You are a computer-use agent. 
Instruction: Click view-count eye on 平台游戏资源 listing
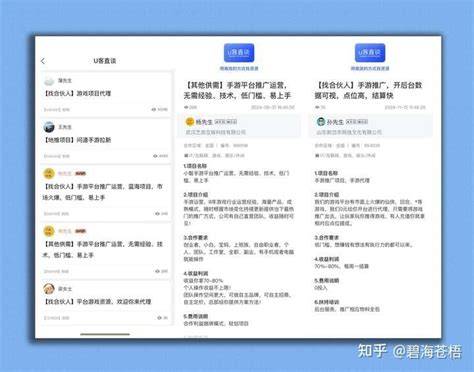tap(159, 318)
